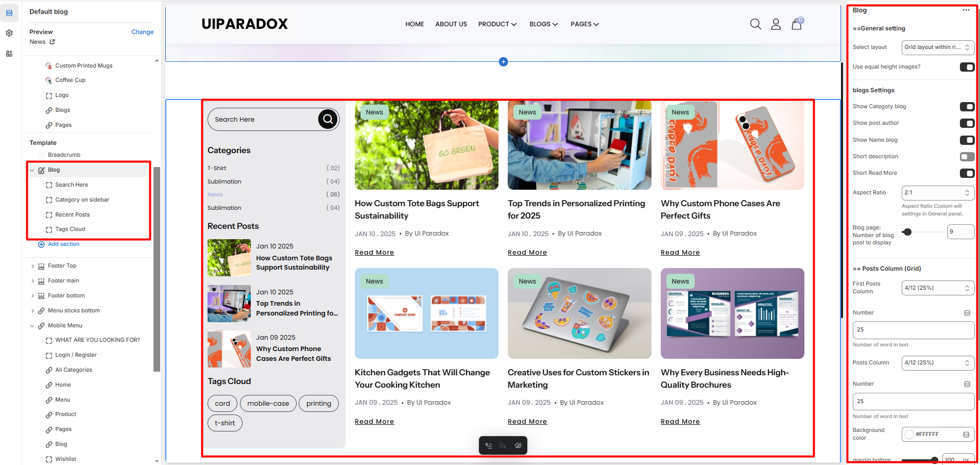The image size is (980, 465).
Task: Open the ABOUT US menu item
Action: 451,24
